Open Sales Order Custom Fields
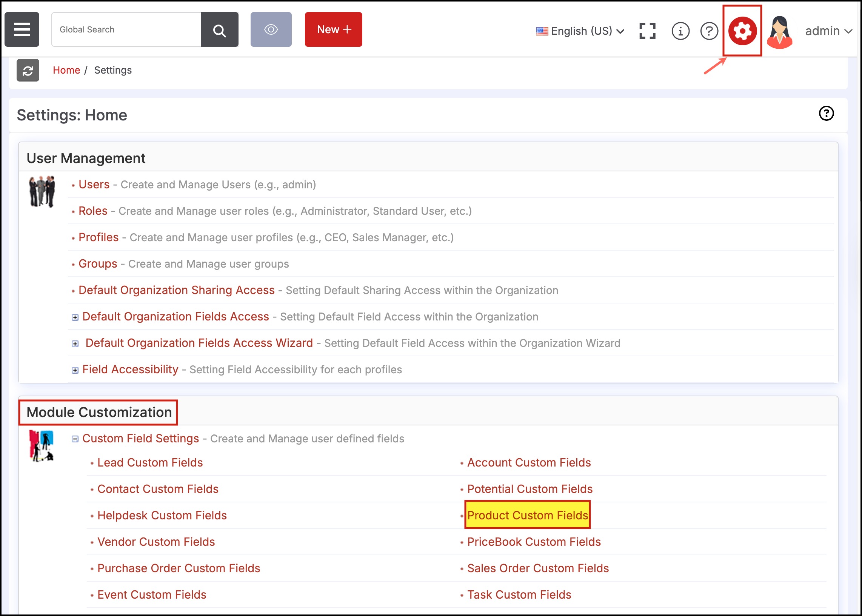862x616 pixels. 538,568
